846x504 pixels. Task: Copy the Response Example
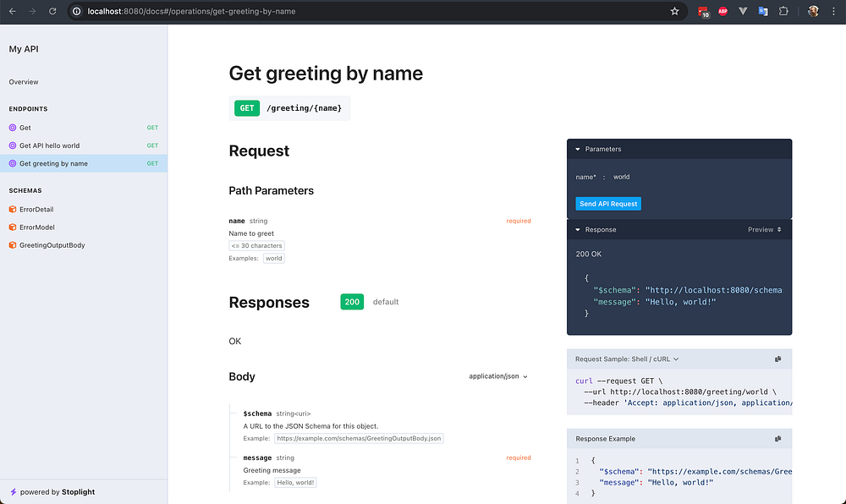(x=778, y=439)
